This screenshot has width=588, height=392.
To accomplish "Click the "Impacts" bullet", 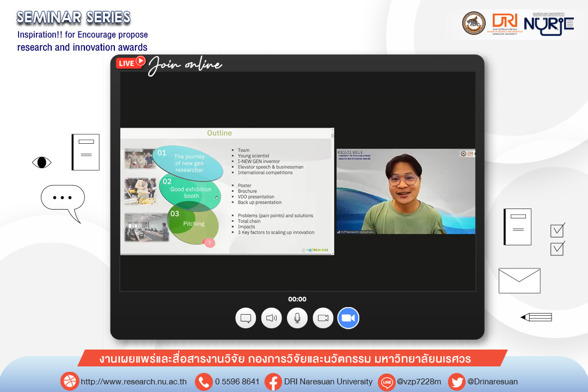I will (247, 226).
